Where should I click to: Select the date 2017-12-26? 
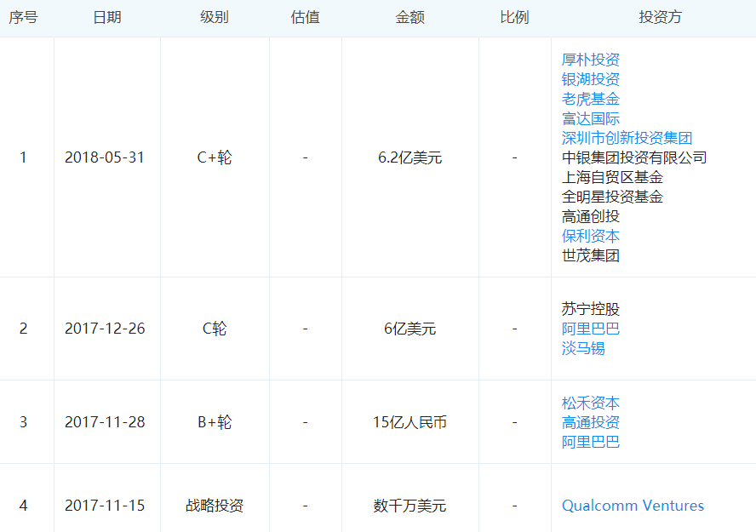[105, 329]
